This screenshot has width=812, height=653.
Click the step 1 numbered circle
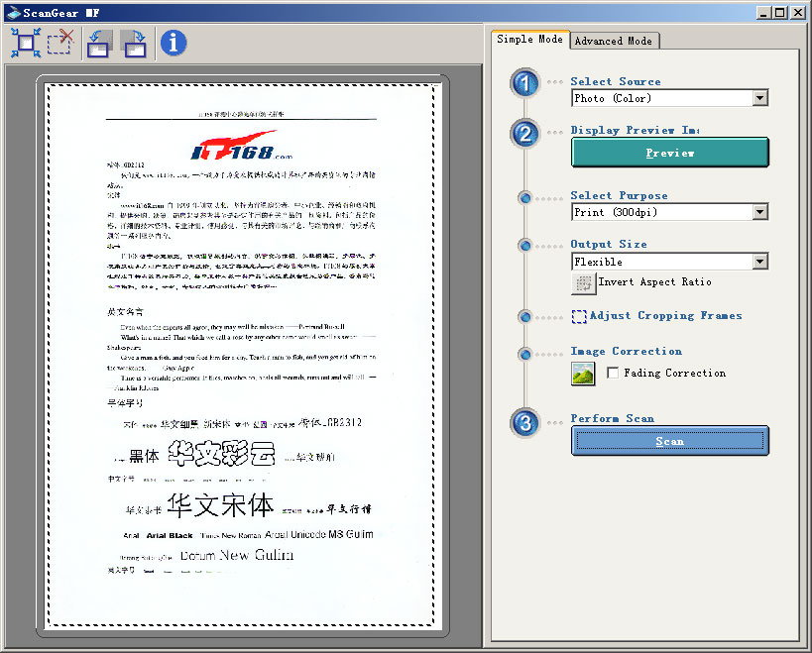[524, 83]
